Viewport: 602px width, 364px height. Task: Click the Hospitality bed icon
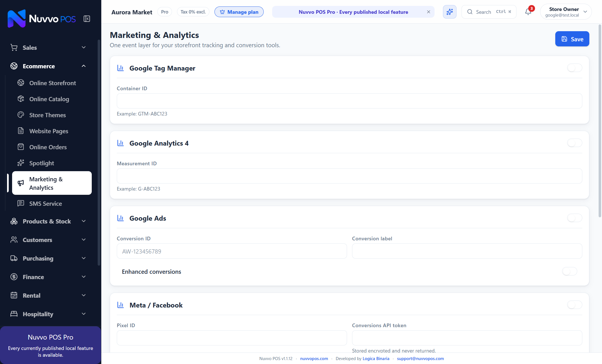tap(14, 314)
